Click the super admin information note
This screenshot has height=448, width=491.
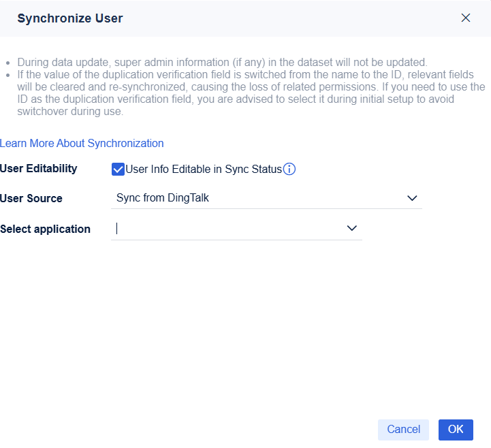coord(222,62)
